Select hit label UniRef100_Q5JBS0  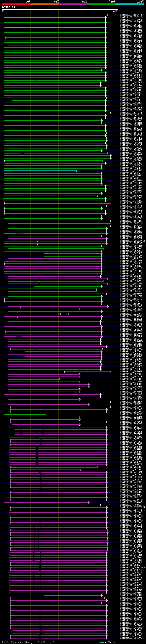131,590
